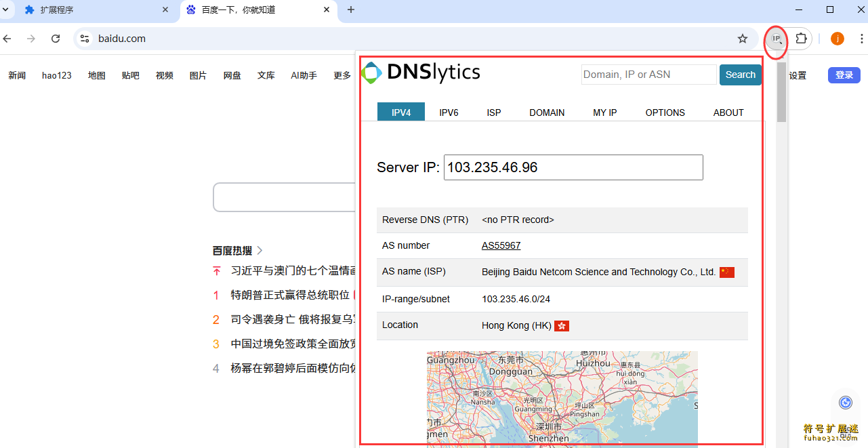Open the AS55967 link
Viewport: 868px width, 448px height.
coord(501,245)
